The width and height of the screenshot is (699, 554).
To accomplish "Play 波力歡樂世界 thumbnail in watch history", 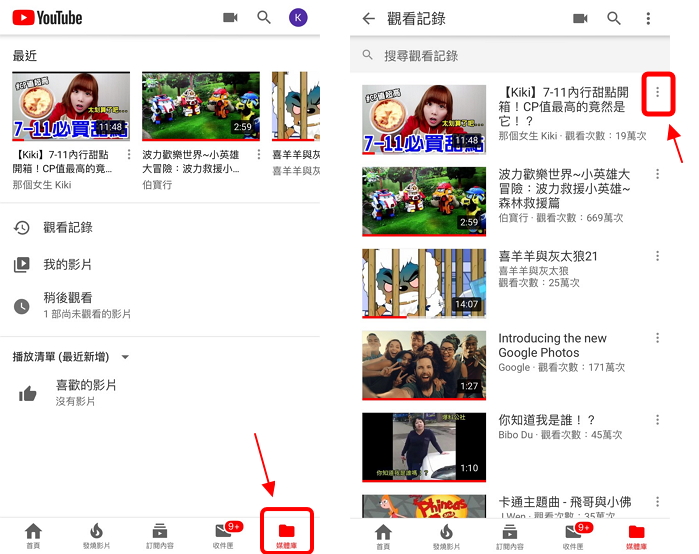I will click(x=424, y=201).
